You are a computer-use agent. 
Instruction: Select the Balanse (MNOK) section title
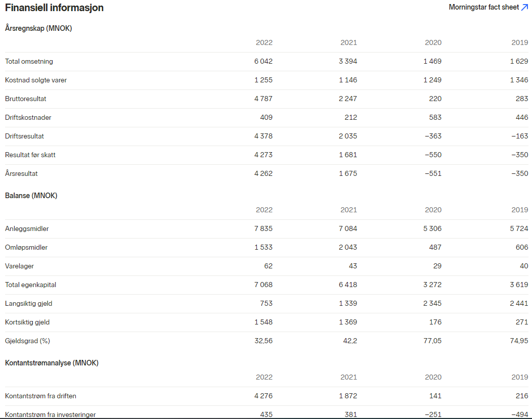(x=31, y=196)
